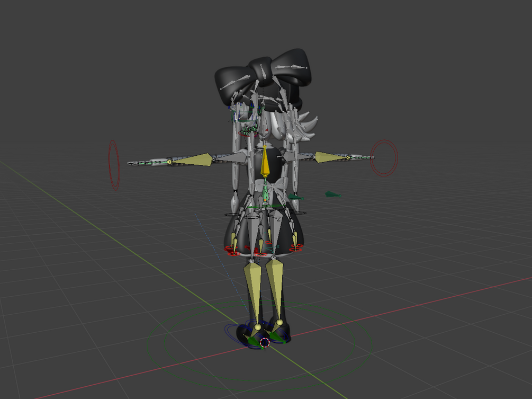Pick the red hand control circle on left
532x399 pixels.
tap(114, 165)
